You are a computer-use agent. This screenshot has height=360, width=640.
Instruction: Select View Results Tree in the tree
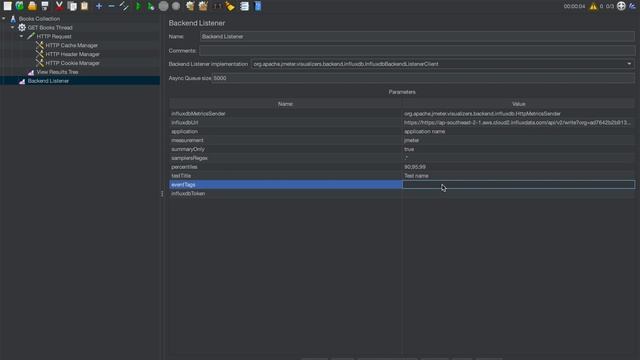(57, 72)
